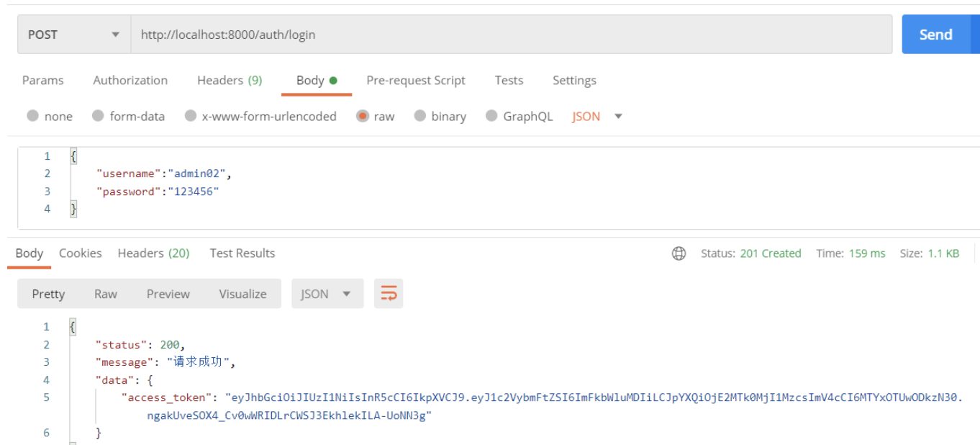Choose GraphQL body type radio
The width and height of the screenshot is (980, 445).
pos(491,116)
